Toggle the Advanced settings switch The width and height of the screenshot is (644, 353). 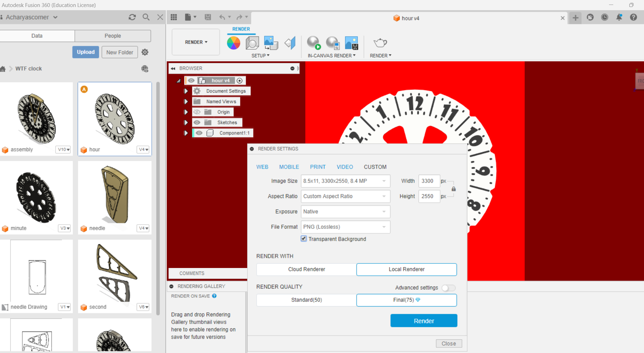pyautogui.click(x=449, y=288)
